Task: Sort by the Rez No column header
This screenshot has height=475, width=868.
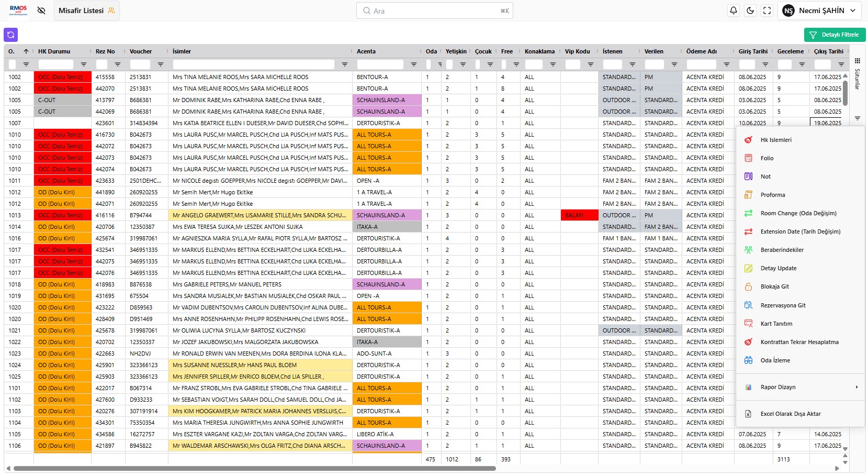Action: [x=105, y=51]
